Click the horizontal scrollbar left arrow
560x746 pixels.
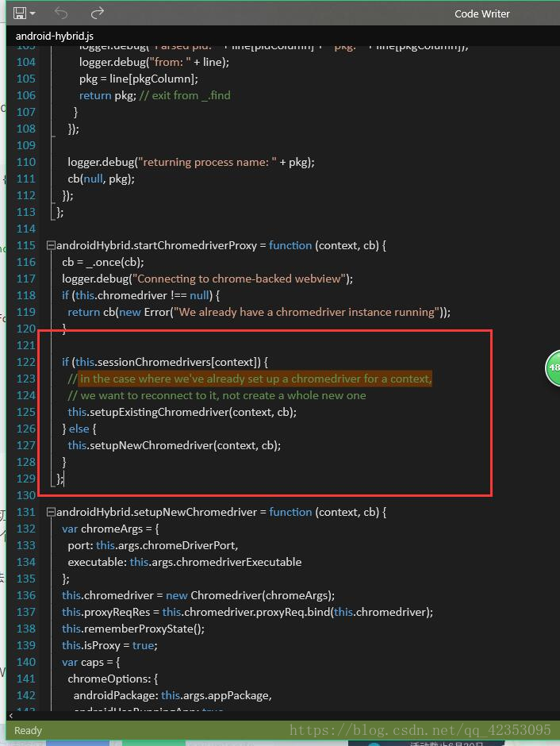11,715
